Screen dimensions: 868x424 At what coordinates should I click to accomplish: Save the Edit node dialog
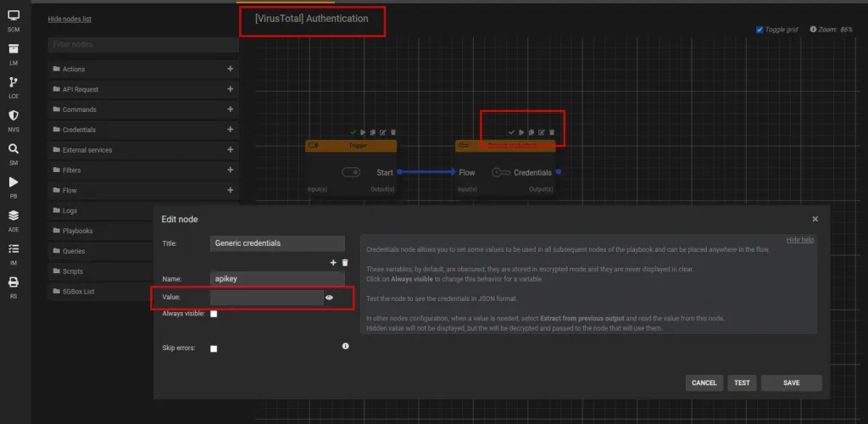791,383
